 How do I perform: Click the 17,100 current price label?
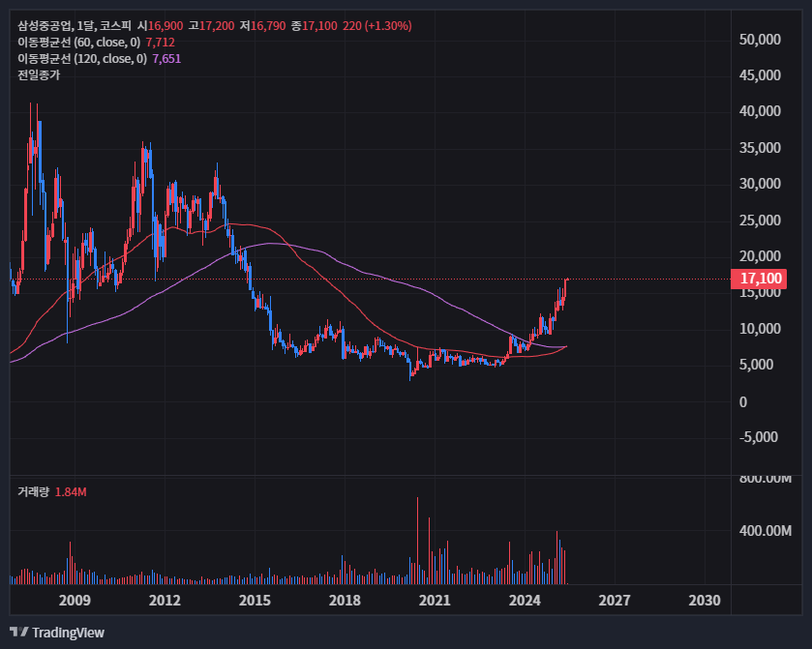coord(759,279)
